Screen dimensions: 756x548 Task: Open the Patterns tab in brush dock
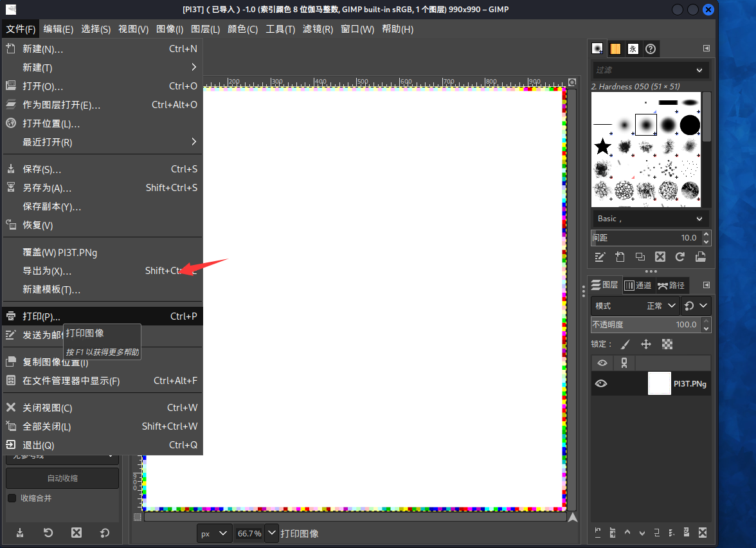(x=615, y=49)
